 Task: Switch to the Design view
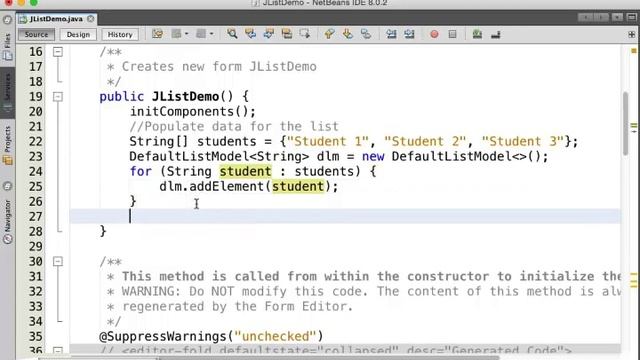78,34
